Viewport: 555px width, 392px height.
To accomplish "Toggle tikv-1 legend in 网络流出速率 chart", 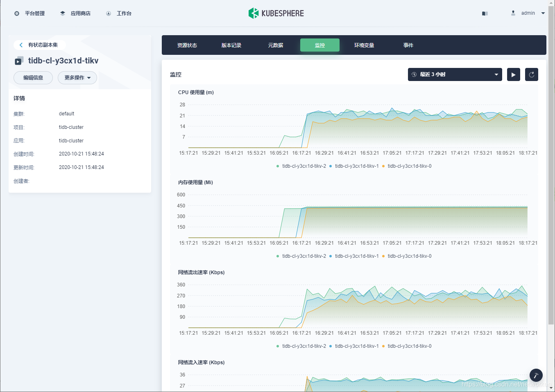I will [x=354, y=346].
